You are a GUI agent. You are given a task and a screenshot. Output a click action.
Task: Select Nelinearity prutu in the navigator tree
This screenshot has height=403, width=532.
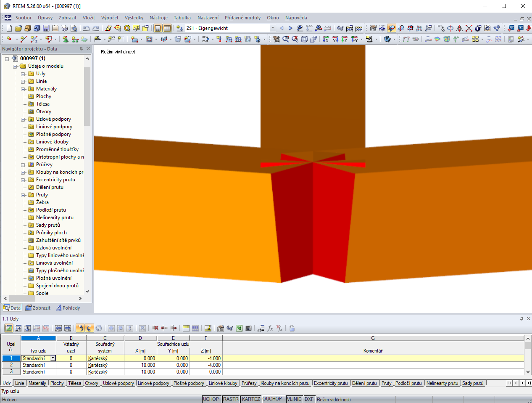[55, 217]
